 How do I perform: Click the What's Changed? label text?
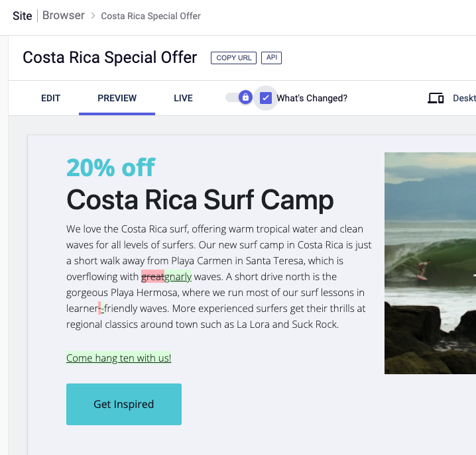coord(312,98)
